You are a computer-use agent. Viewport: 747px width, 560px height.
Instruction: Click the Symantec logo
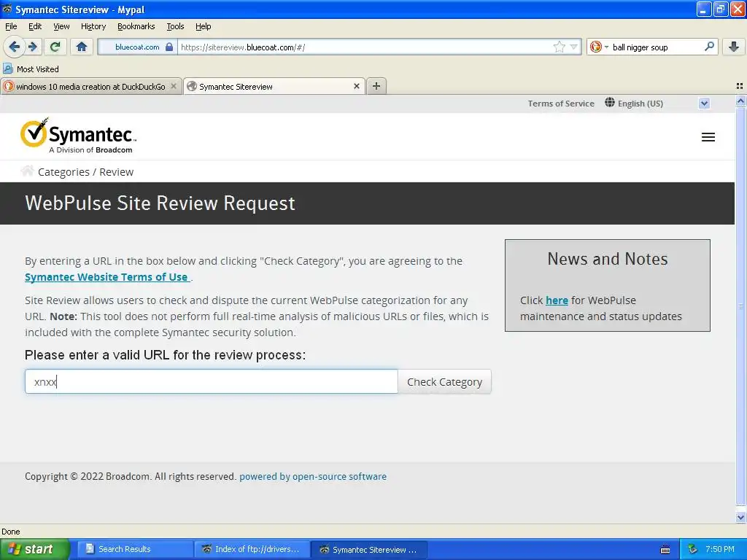click(x=79, y=136)
